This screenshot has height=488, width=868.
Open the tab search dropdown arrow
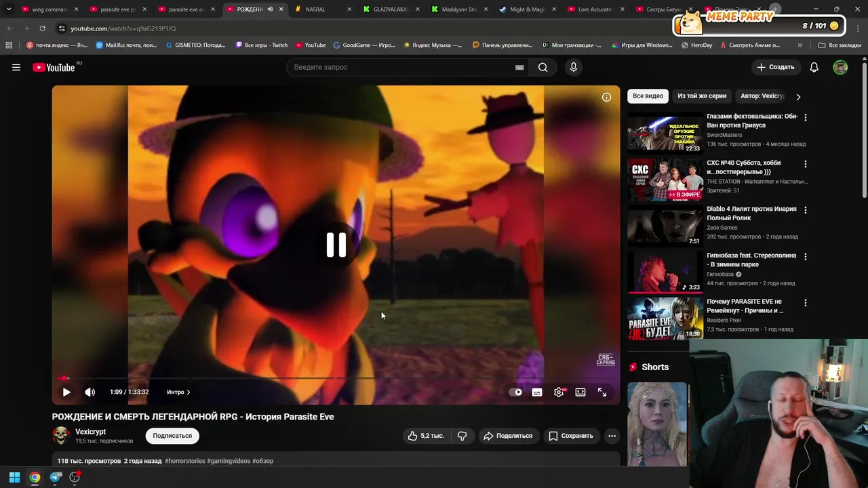pos(9,9)
